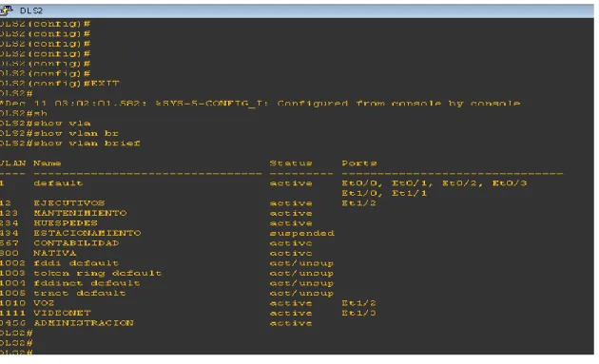This screenshot has height=364, width=599.
Task: Click the DLS2 window title text
Action: click(31, 10)
